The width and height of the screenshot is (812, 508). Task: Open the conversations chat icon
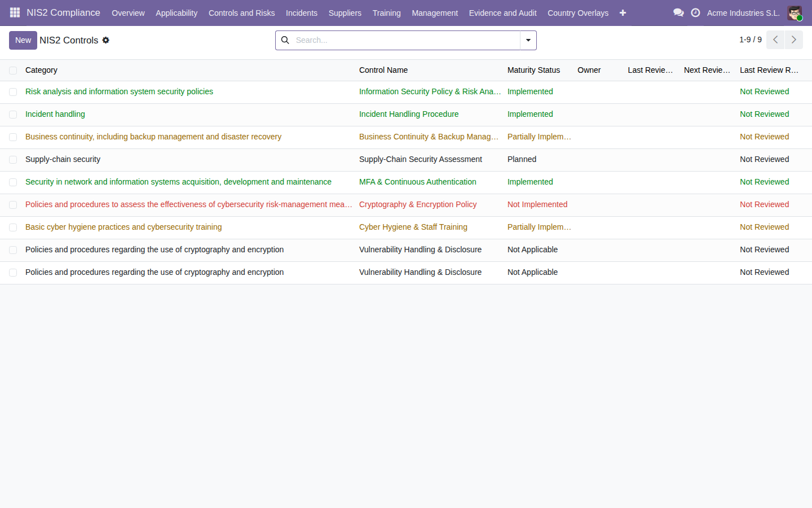(678, 12)
